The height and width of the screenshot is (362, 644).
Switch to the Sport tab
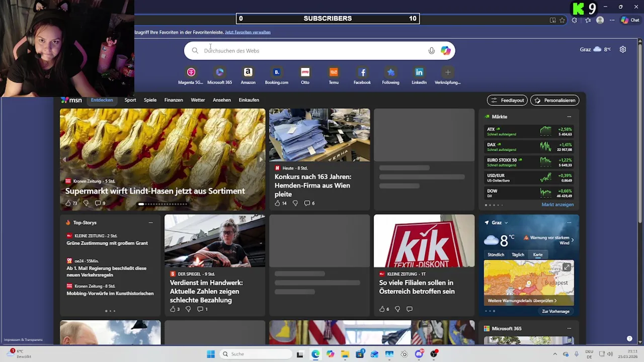(130, 100)
